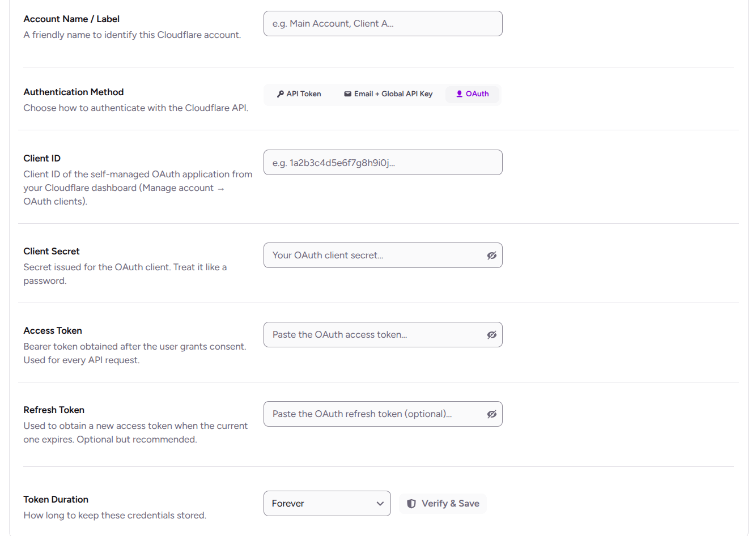Click the key icon on API Token
This screenshot has height=536, width=756.
280,94
